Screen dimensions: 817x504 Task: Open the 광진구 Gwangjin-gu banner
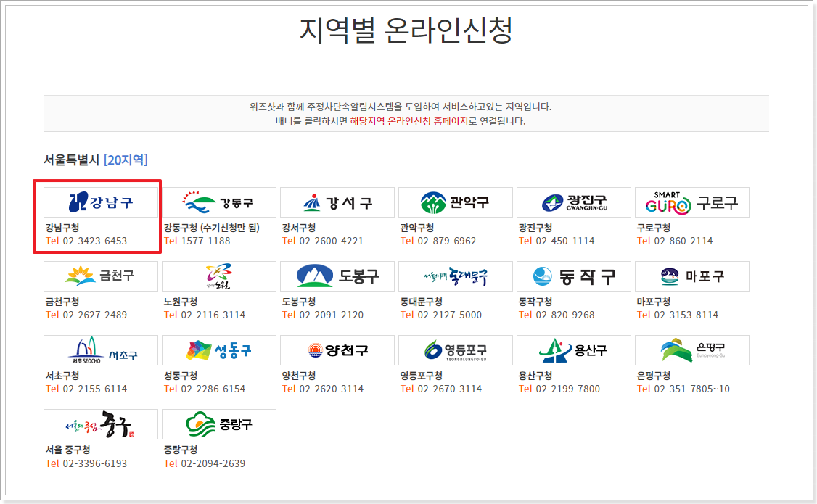click(x=574, y=202)
